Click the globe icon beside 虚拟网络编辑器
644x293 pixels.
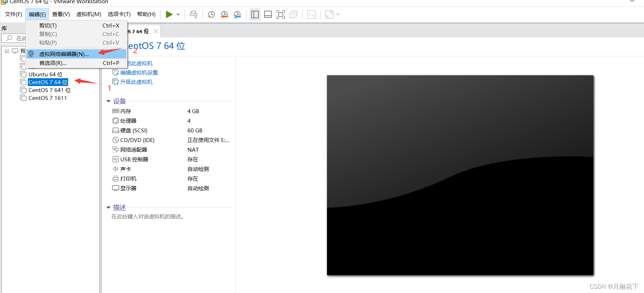pyautogui.click(x=31, y=54)
